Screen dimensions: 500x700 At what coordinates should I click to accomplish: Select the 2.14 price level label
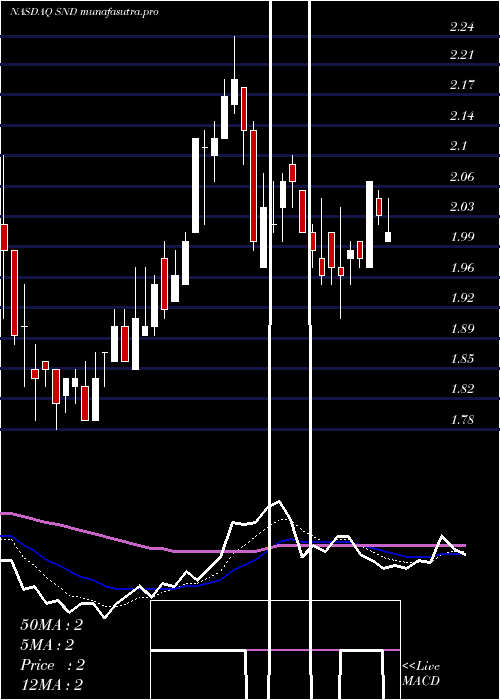point(462,116)
